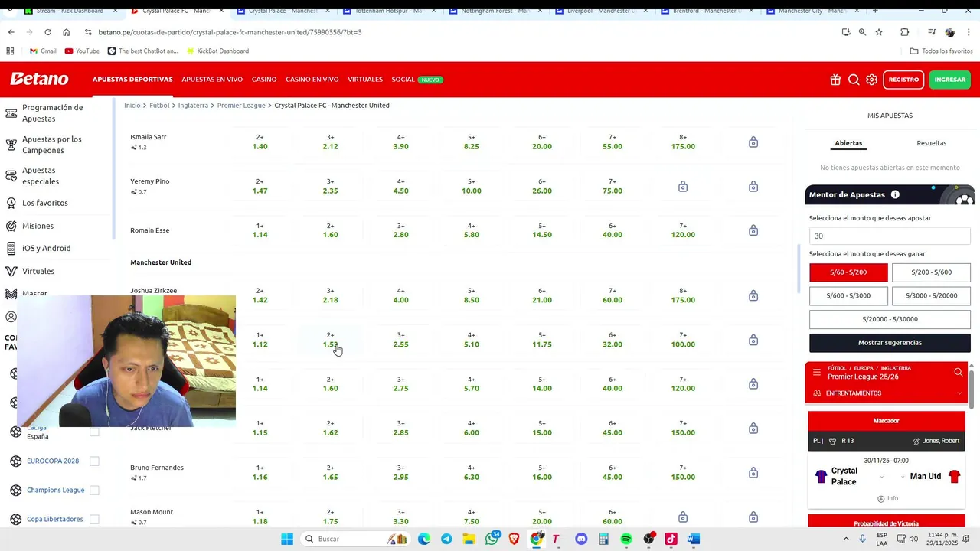Open Misiones target icon in sidebar
Viewport: 980px width, 551px height.
tap(11, 226)
